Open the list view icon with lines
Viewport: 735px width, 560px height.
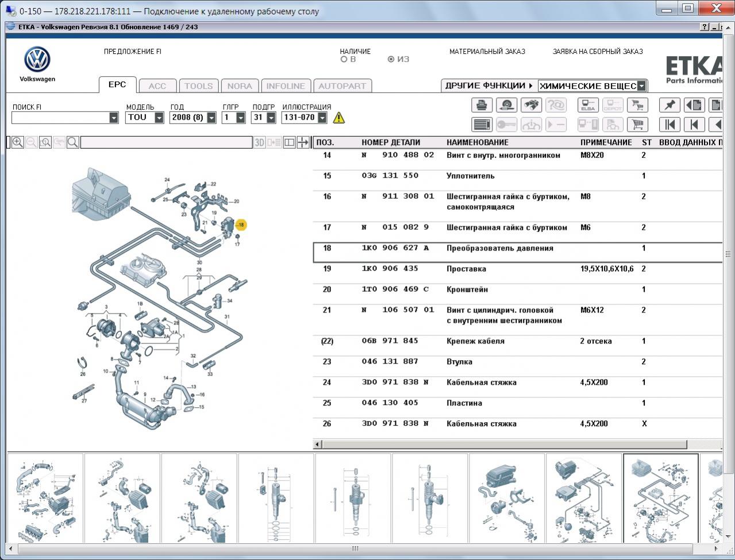point(482,125)
